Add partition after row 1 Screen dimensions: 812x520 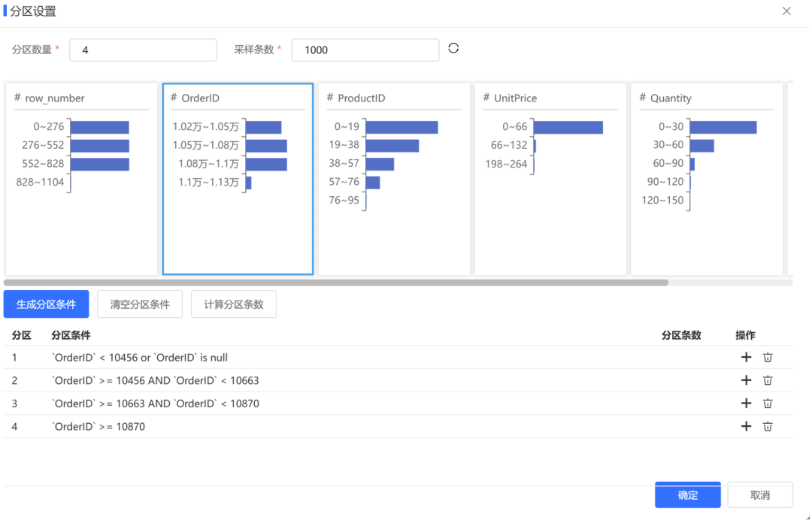[746, 357]
